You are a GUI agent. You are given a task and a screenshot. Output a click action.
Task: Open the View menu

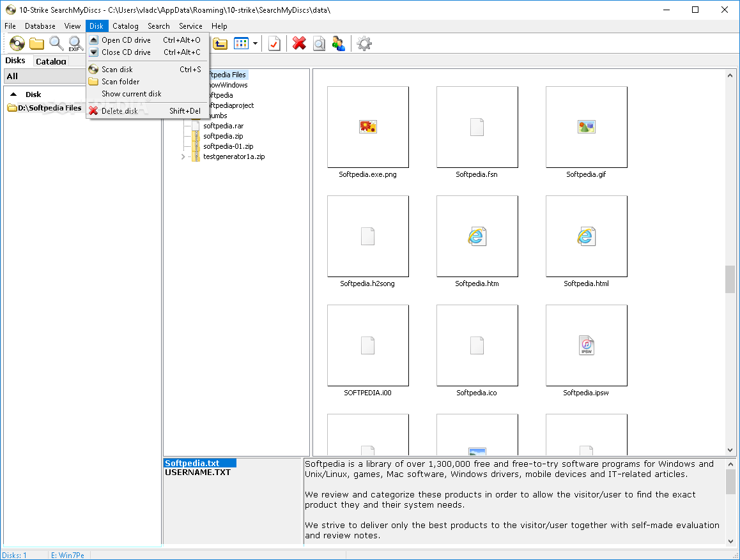pos(72,26)
